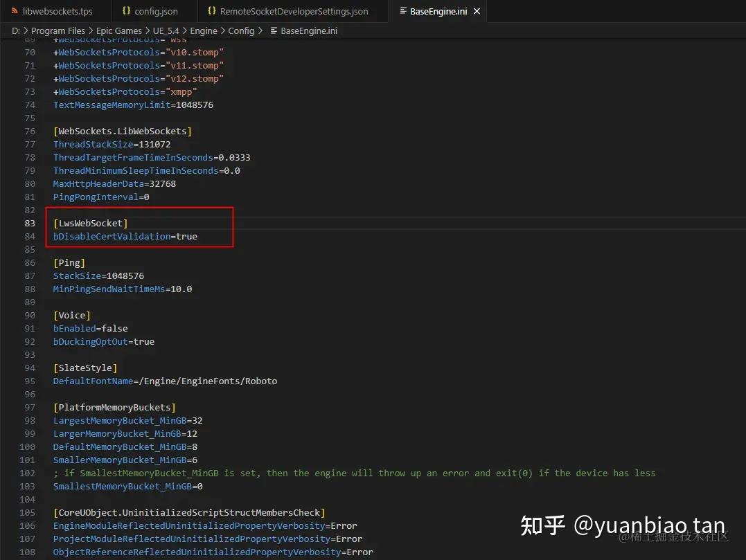Click Program Files in the breadcrumb path
Screen dimensions: 746x560
click(x=57, y=30)
